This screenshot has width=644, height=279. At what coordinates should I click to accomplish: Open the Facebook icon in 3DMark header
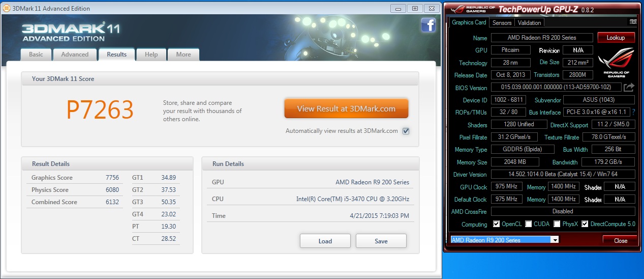(428, 25)
